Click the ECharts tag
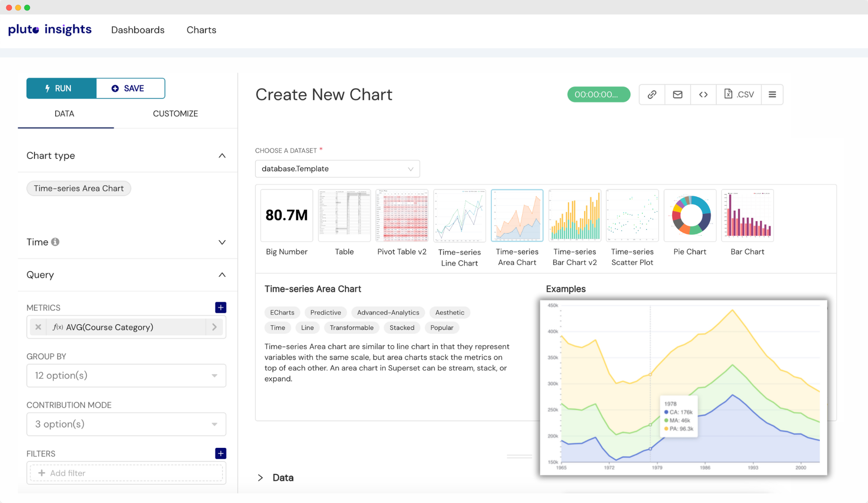The height and width of the screenshot is (503, 868). tap(282, 313)
